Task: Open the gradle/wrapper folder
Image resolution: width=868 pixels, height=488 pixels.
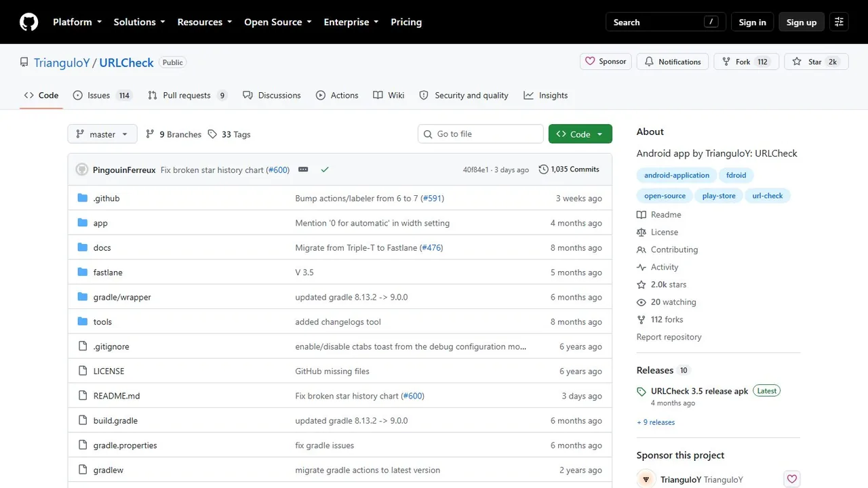Action: [122, 297]
